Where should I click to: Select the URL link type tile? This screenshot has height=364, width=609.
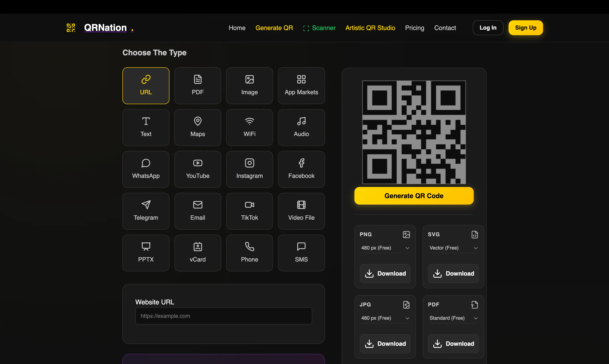(x=146, y=86)
